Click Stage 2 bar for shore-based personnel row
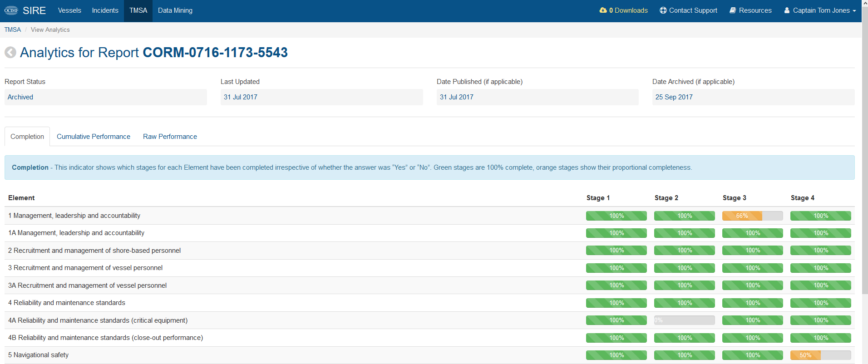The height and width of the screenshot is (364, 868). coord(685,251)
